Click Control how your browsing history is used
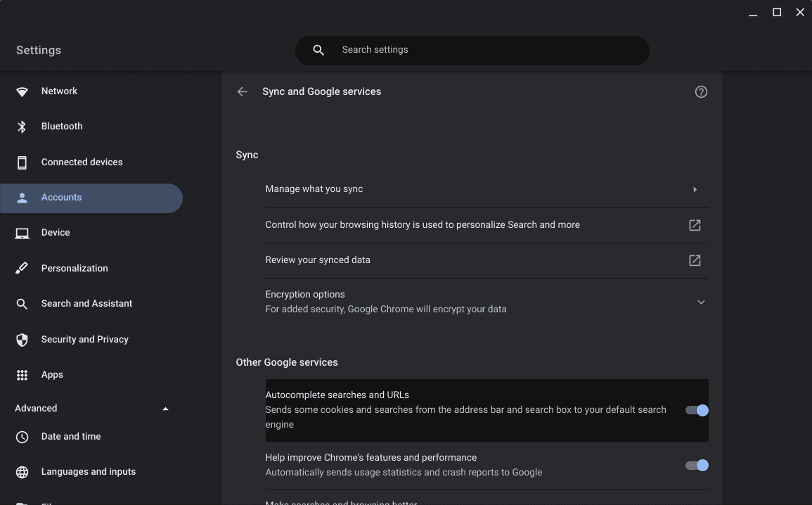 click(x=423, y=225)
